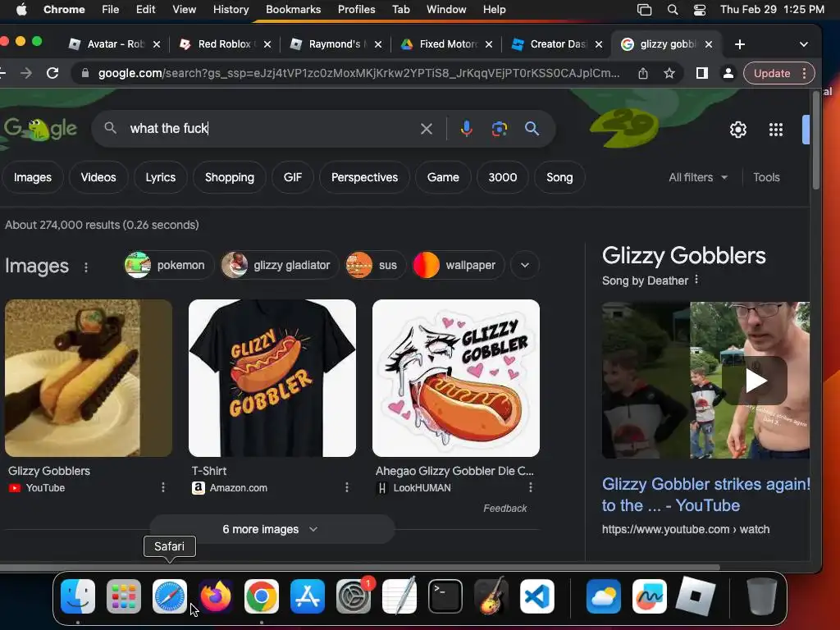Viewport: 840px width, 630px height.
Task: Switch to the Creator Dashboard tab
Action: pos(558,44)
